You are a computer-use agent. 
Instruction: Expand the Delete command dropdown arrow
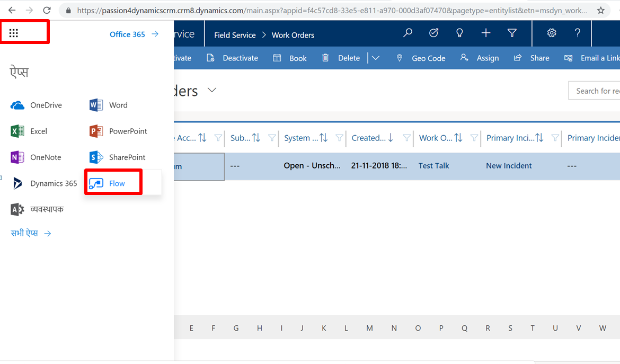click(x=376, y=58)
